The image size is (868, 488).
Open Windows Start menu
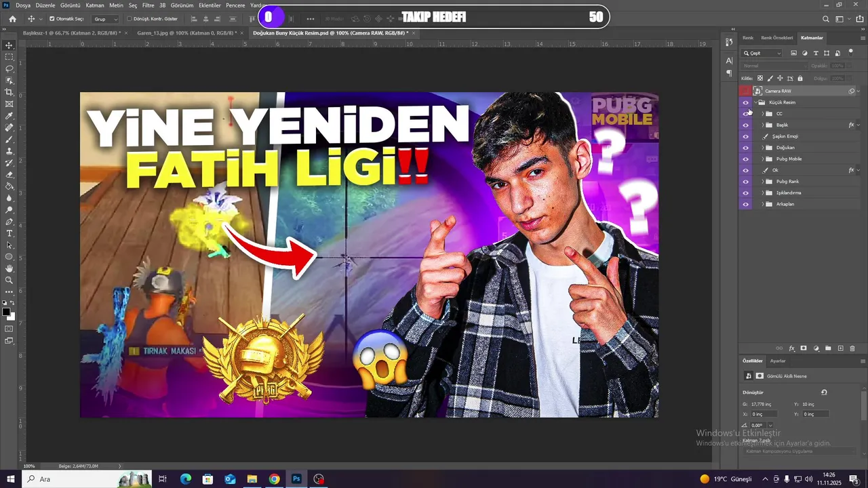[10, 479]
